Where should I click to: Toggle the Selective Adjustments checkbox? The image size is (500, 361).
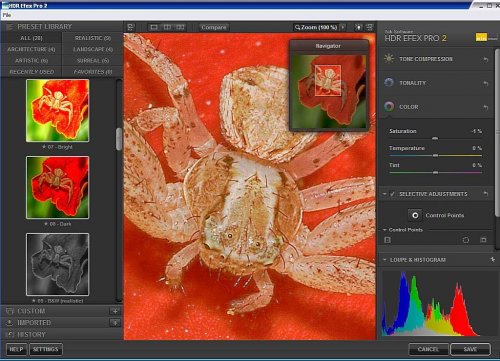point(392,194)
